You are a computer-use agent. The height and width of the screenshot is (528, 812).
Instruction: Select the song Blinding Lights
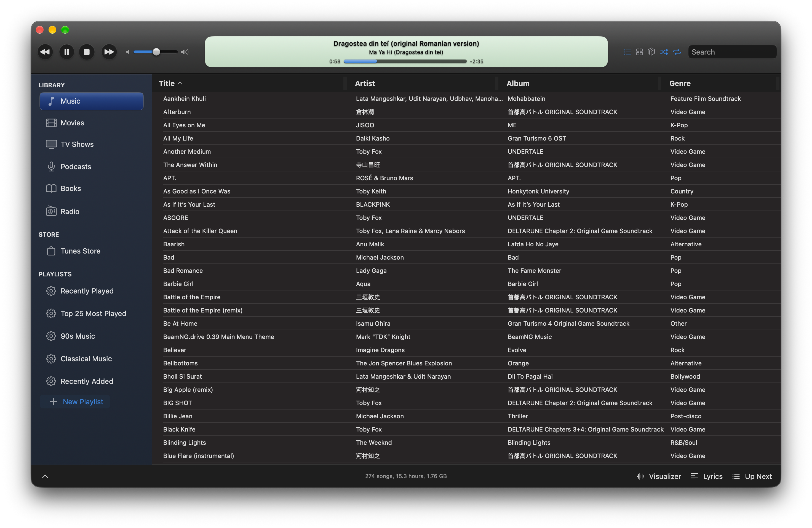[466, 443]
